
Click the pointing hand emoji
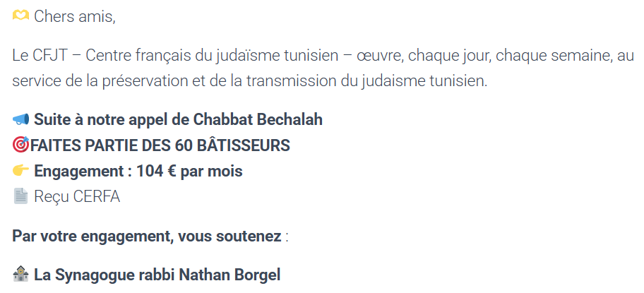[x=21, y=171]
